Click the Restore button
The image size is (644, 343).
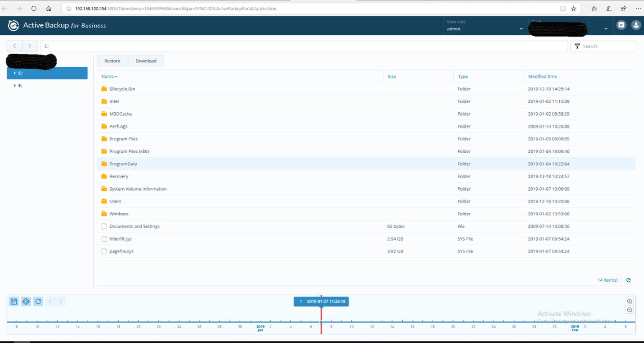[x=112, y=61]
